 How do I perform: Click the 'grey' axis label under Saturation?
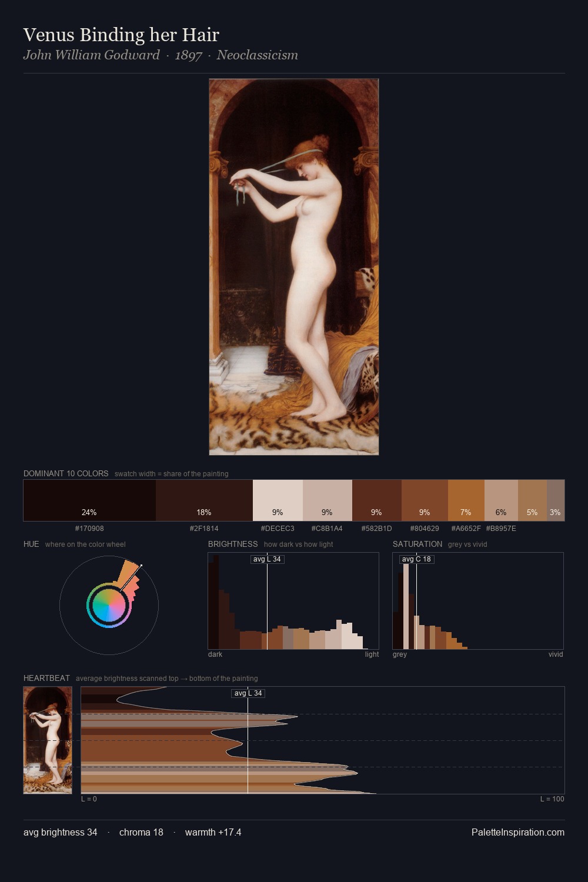click(x=400, y=654)
